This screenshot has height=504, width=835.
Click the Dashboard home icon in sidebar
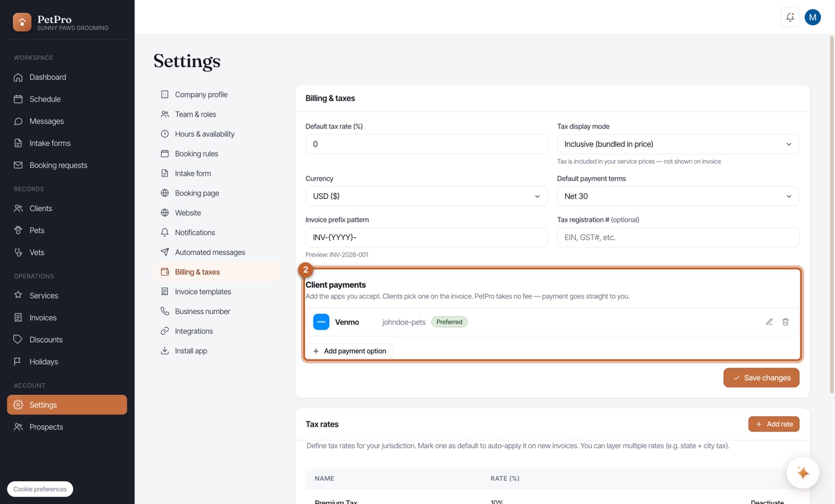pyautogui.click(x=19, y=77)
